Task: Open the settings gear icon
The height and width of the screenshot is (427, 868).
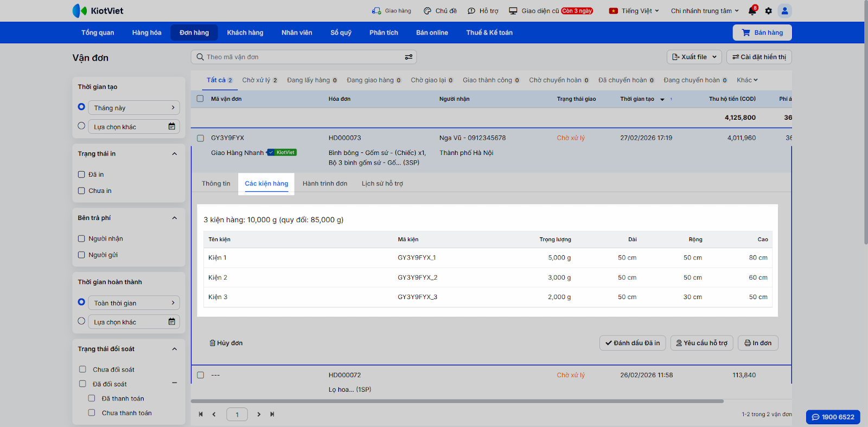Action: [x=768, y=11]
